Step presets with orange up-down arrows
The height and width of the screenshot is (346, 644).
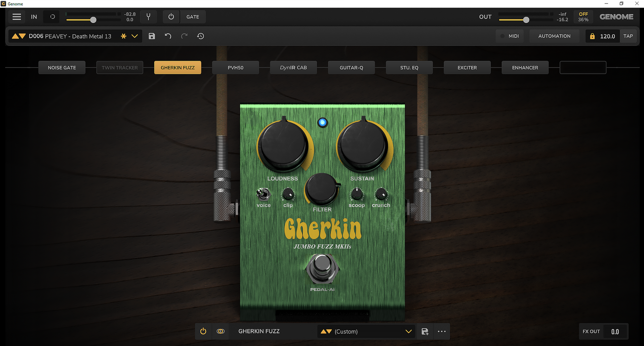point(19,36)
